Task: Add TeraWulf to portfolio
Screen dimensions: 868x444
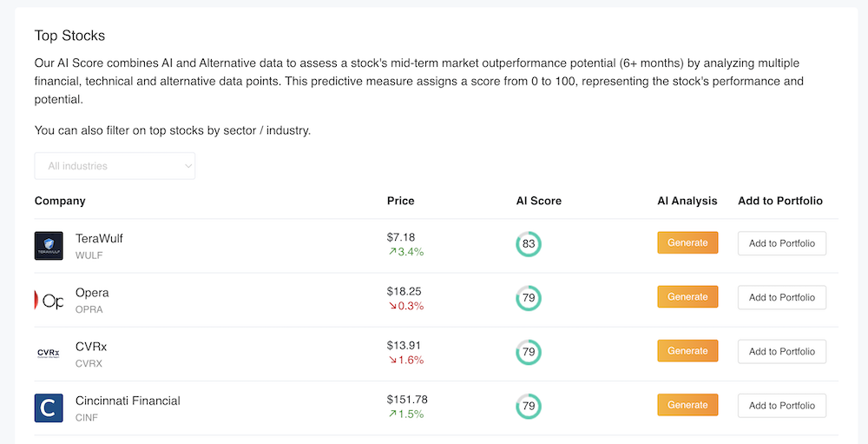Action: 781,243
